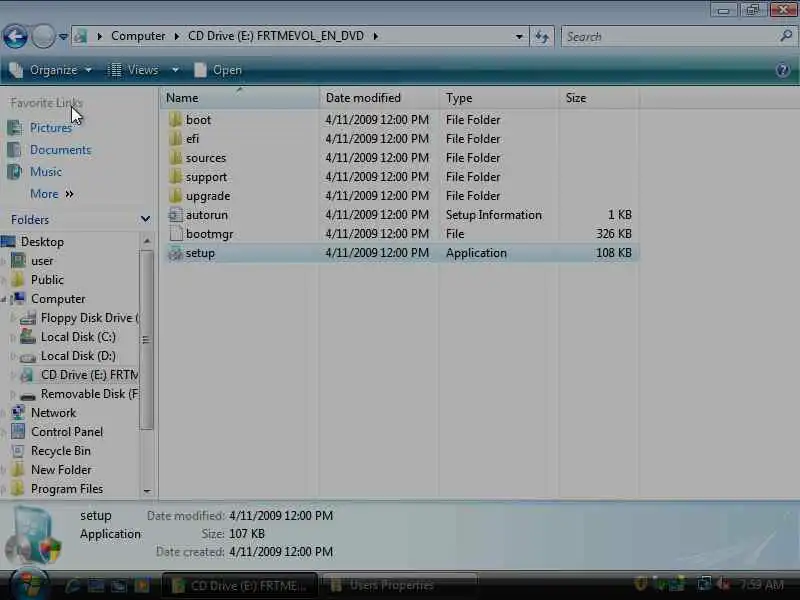Viewport: 800px width, 600px height.
Task: Open dropdown arrow after Computer breadcrumb
Action: coord(177,36)
